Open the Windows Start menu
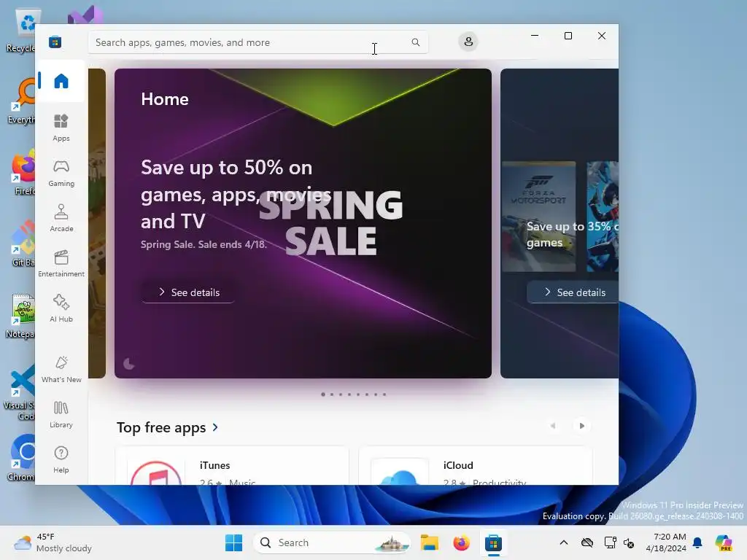Viewport: 747px width, 560px height. point(233,542)
